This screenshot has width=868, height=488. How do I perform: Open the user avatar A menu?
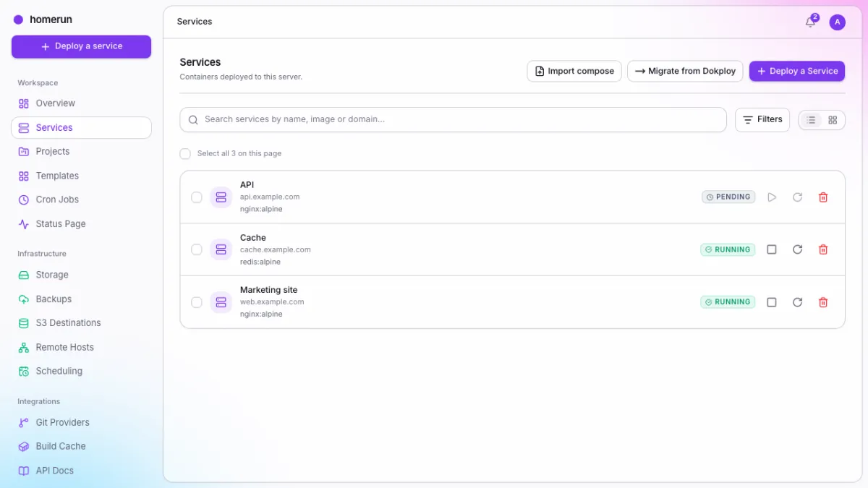click(x=837, y=22)
